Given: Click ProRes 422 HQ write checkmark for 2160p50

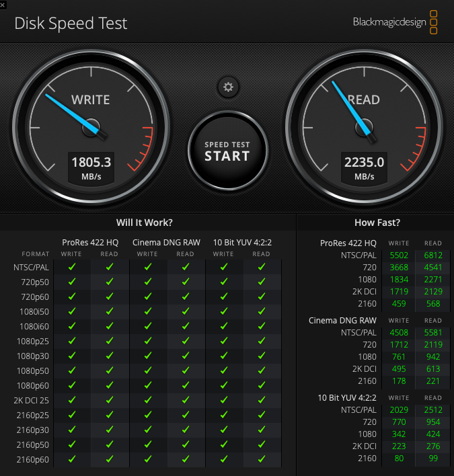Looking at the screenshot, I should 72,444.
